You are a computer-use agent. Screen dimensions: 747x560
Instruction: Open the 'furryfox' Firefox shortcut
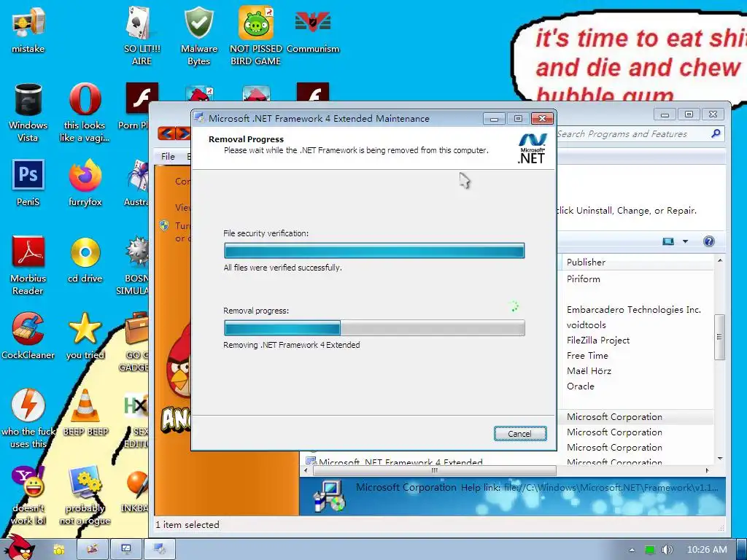85,183
